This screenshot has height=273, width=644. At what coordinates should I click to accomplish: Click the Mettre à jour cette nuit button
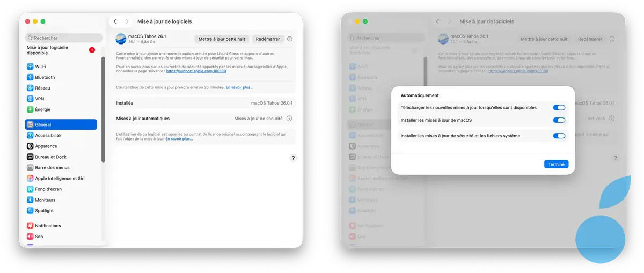tap(221, 39)
